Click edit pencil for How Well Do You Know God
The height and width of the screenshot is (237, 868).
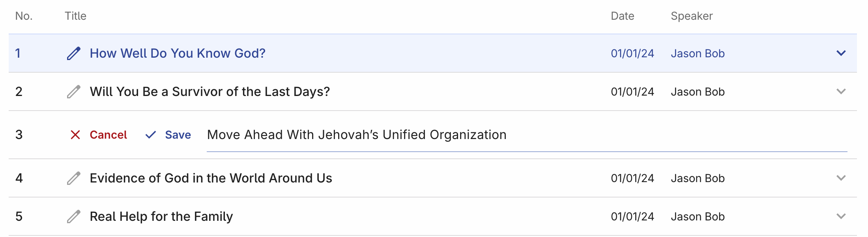coord(74,53)
